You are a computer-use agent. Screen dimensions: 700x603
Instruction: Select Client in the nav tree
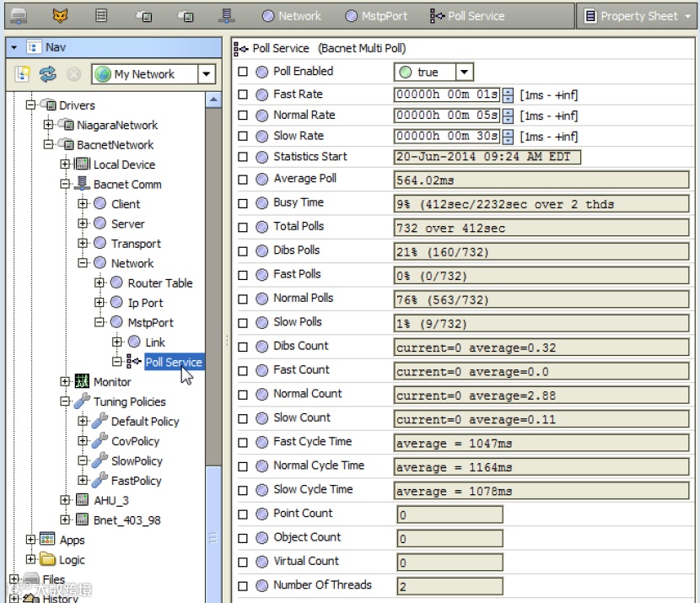tap(126, 204)
